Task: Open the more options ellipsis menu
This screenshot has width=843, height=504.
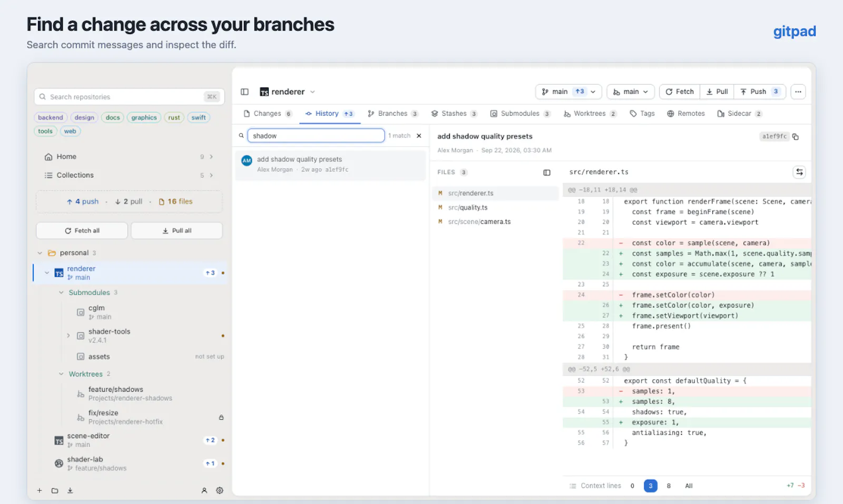Action: pyautogui.click(x=798, y=92)
